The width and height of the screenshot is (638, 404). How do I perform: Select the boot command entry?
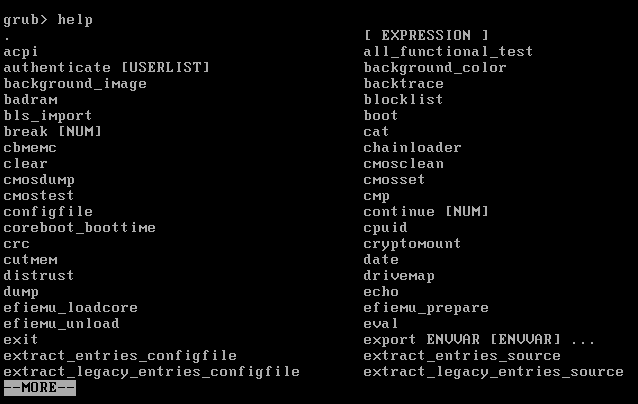(x=380, y=116)
